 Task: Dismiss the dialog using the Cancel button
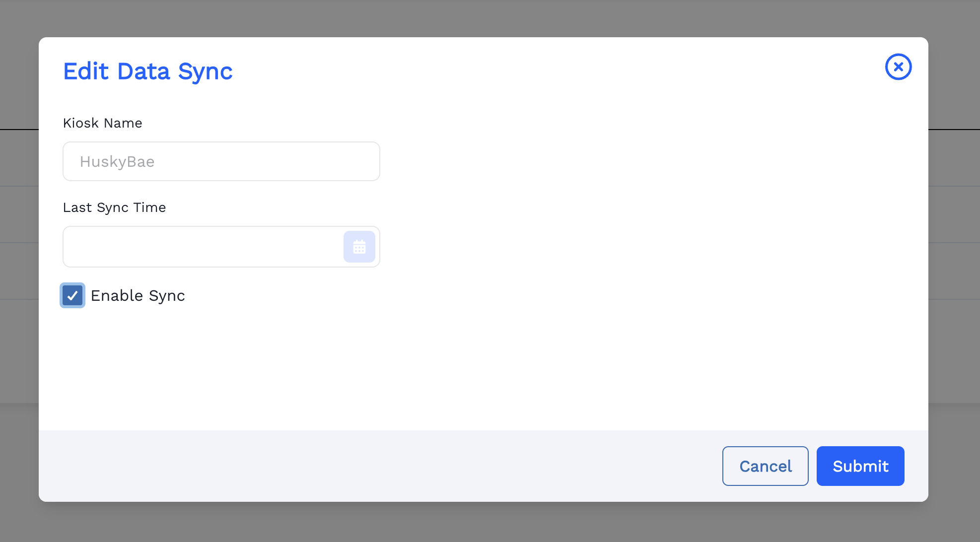pos(765,466)
